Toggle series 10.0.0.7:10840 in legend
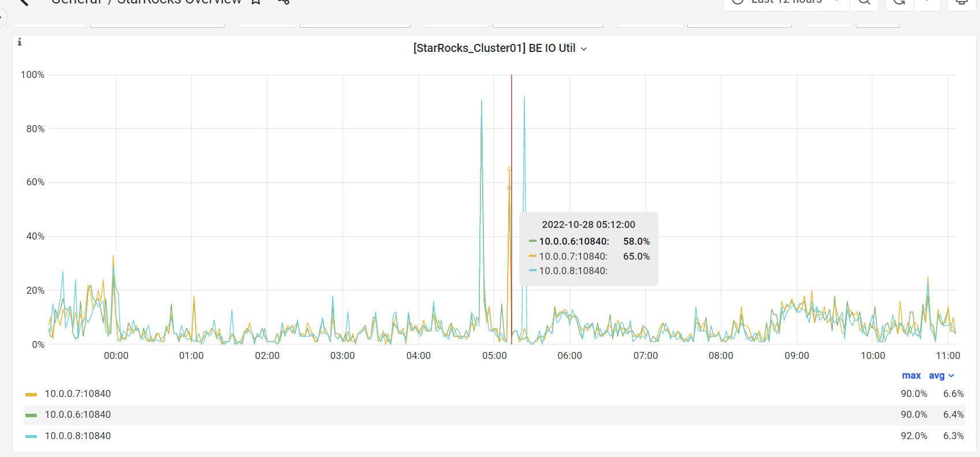The width and height of the screenshot is (980, 457). tap(78, 394)
